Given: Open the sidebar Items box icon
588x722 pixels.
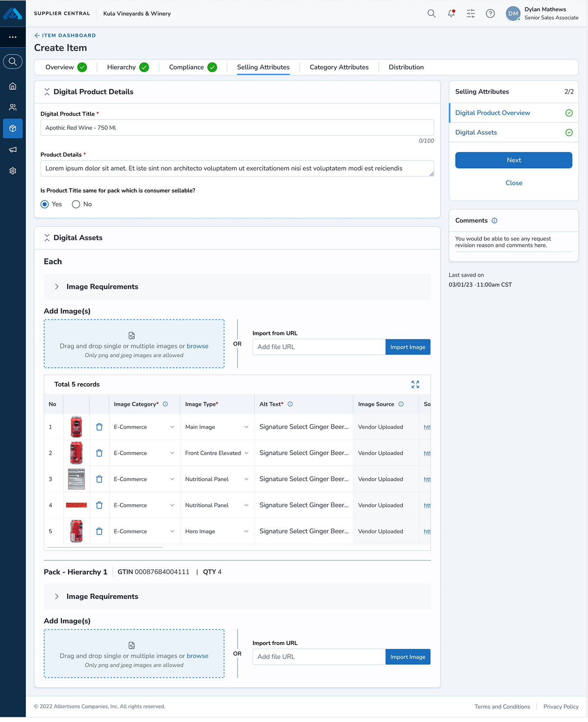Looking at the screenshot, I should click(13, 129).
